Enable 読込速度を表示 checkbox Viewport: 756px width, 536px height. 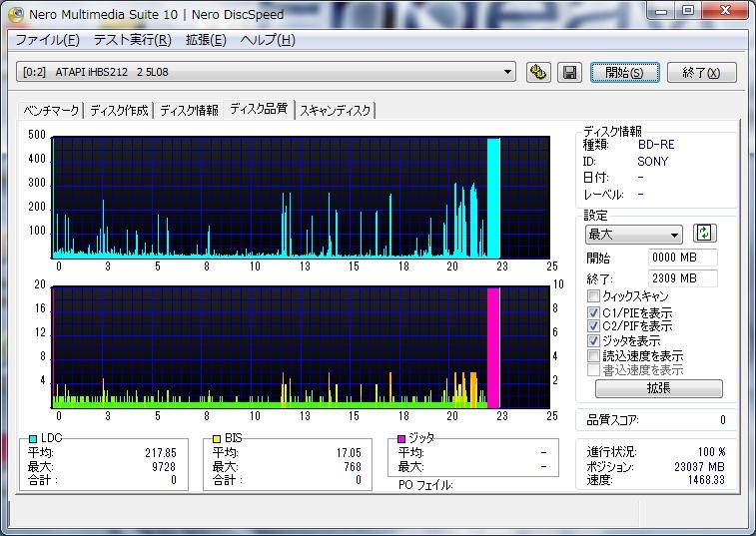coord(593,356)
